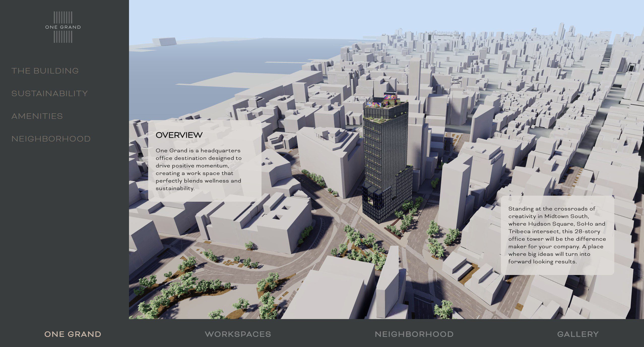
Task: Open the Amenities sidebar item
Action: [x=37, y=116]
